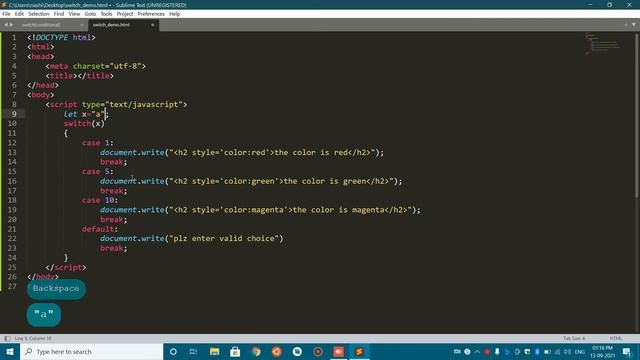Open the Find menu
640x360 pixels.
59,14
